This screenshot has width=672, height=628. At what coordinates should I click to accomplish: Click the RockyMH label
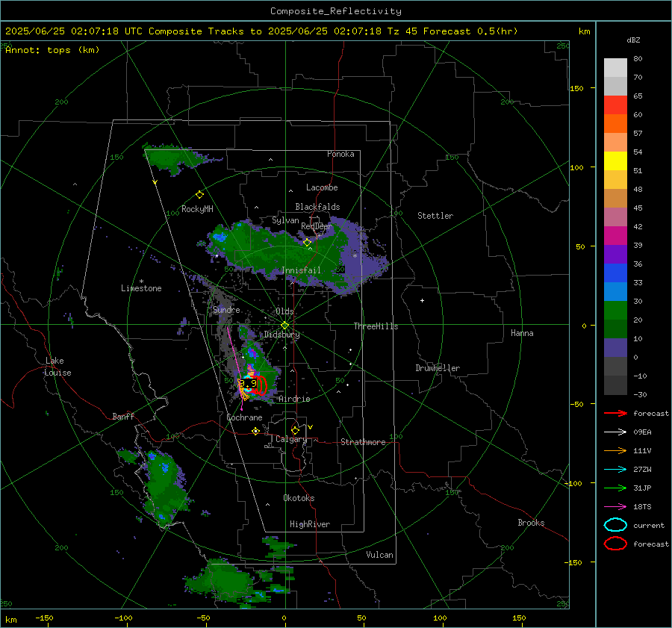197,209
